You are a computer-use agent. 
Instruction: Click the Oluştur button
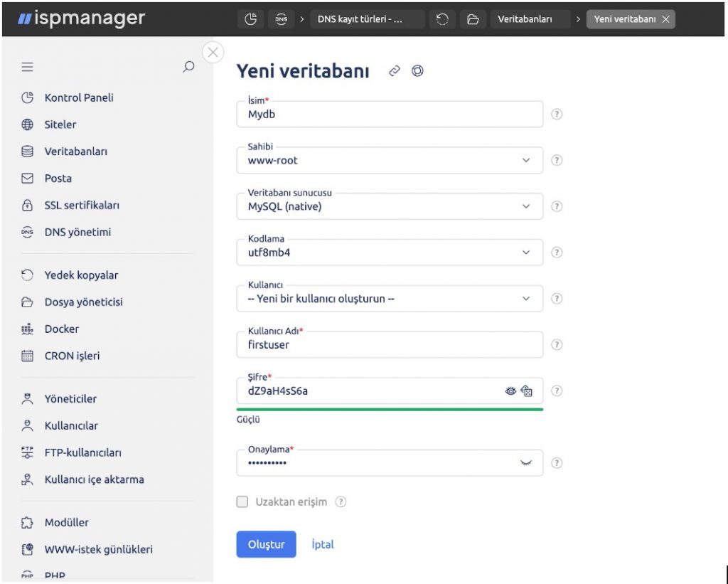(x=266, y=544)
